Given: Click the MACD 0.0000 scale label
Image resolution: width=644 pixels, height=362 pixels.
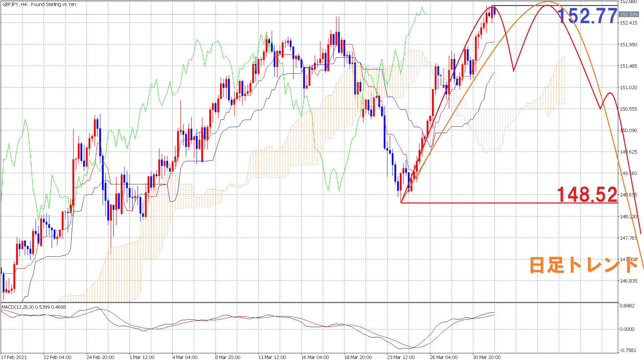Looking at the screenshot, I should (x=627, y=329).
